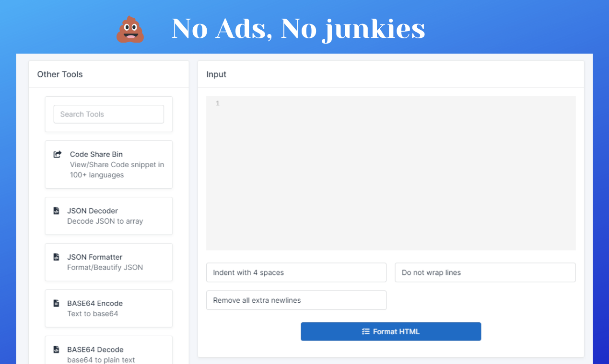The height and width of the screenshot is (364, 609).
Task: Focus the Search Tools field
Action: (109, 114)
